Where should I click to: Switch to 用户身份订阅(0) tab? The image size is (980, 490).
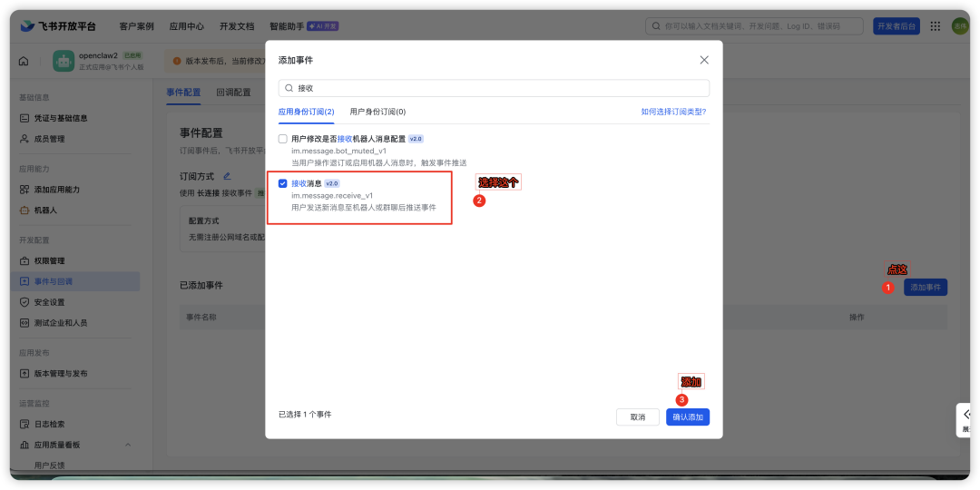click(377, 112)
